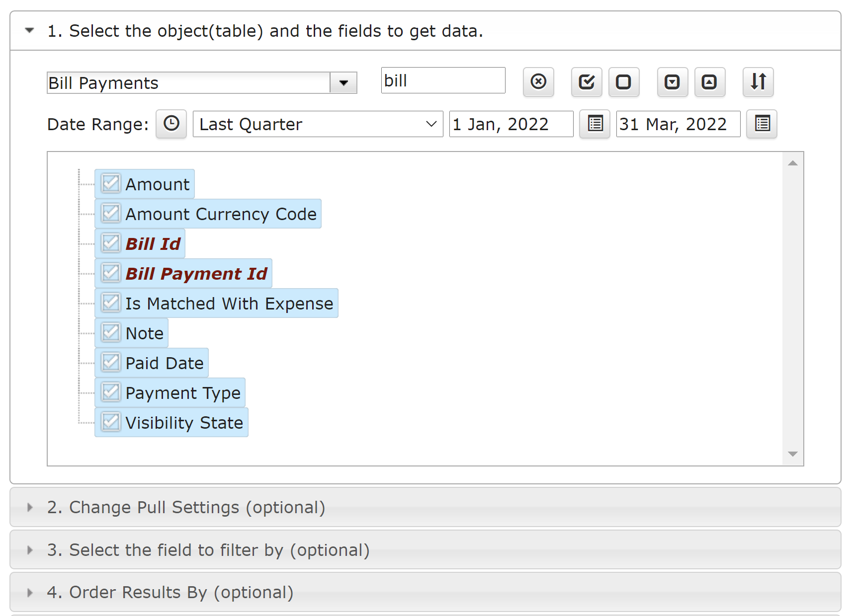Screen dimensions: 851x616
Task: Click the check all fields icon
Action: 587,81
